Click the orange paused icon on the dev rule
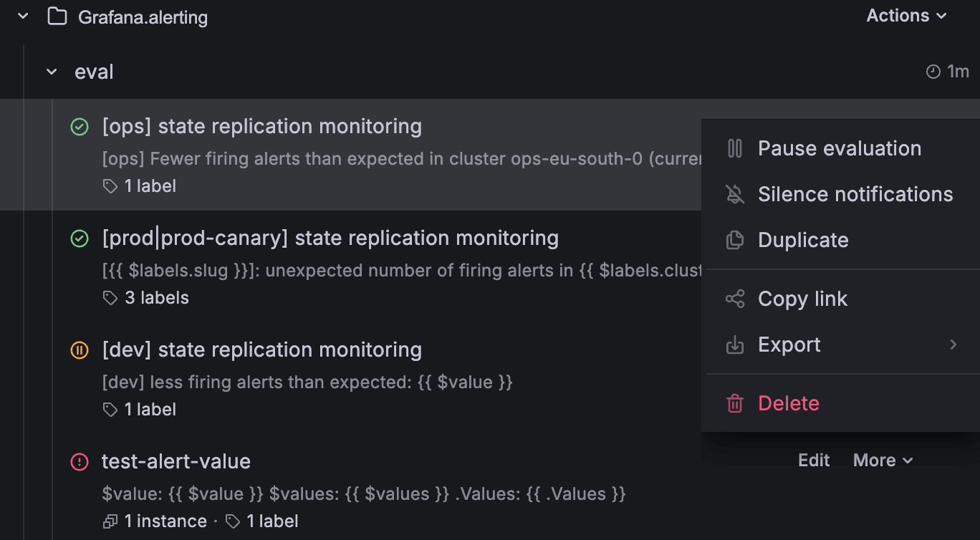The image size is (980, 540). click(x=79, y=350)
